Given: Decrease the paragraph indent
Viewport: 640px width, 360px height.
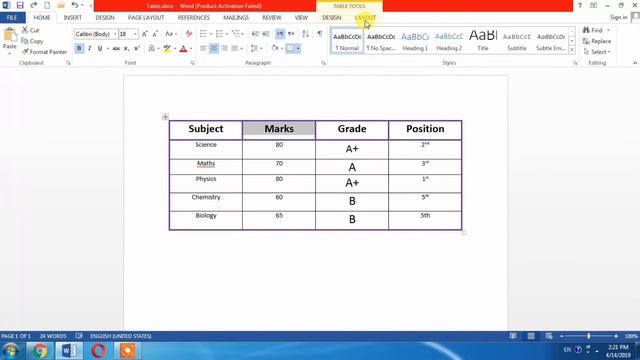Looking at the screenshot, I should pos(255,34).
